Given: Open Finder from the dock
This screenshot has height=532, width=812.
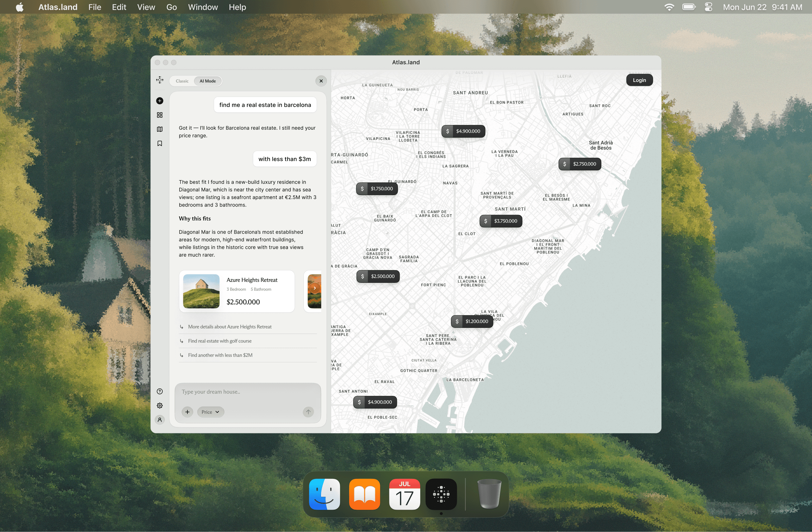Looking at the screenshot, I should [x=324, y=494].
